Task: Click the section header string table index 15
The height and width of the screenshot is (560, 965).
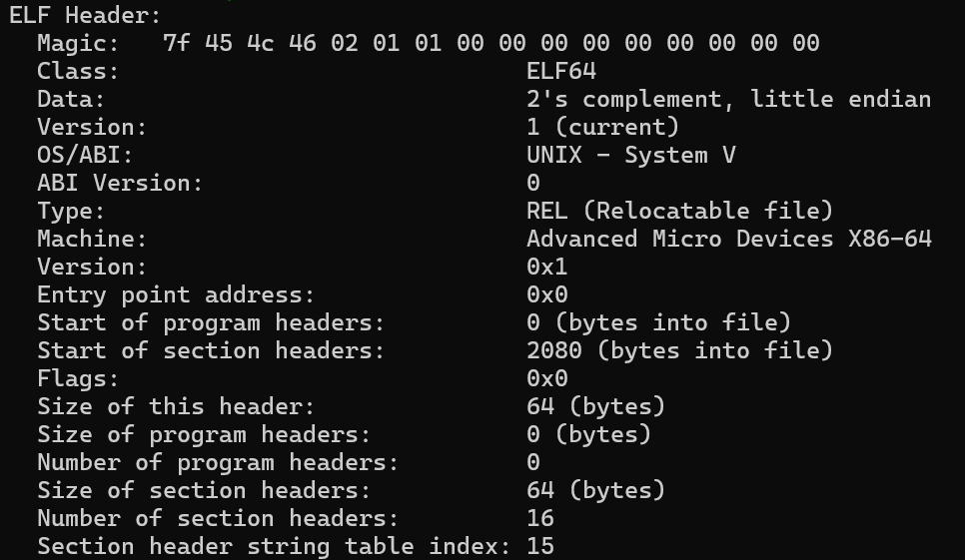Action: tap(539, 546)
